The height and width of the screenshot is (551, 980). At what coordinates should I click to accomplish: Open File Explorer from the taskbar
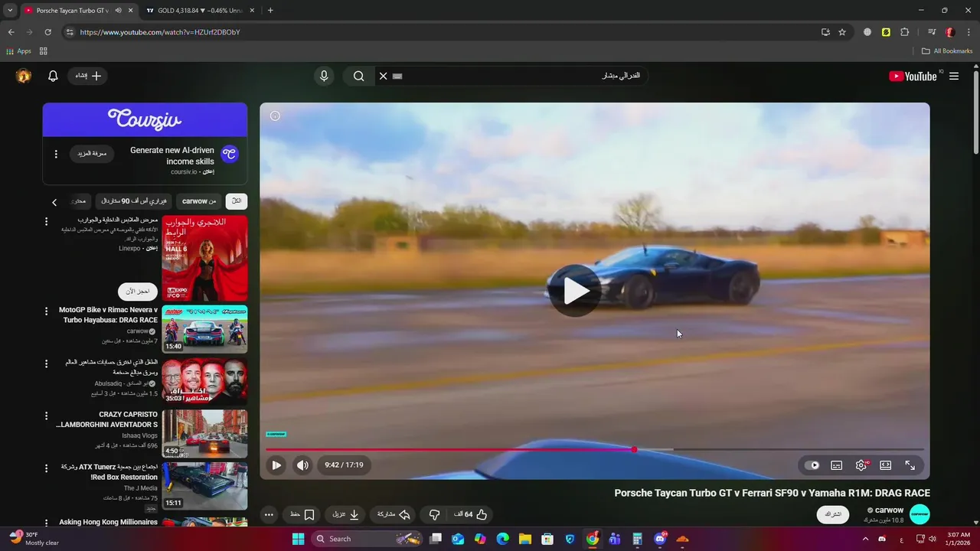point(525,539)
